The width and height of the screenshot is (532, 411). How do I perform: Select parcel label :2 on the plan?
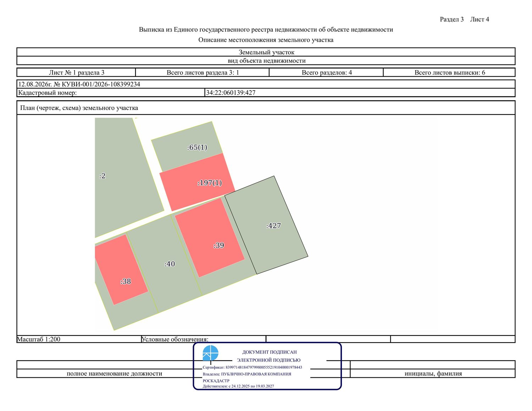[102, 176]
